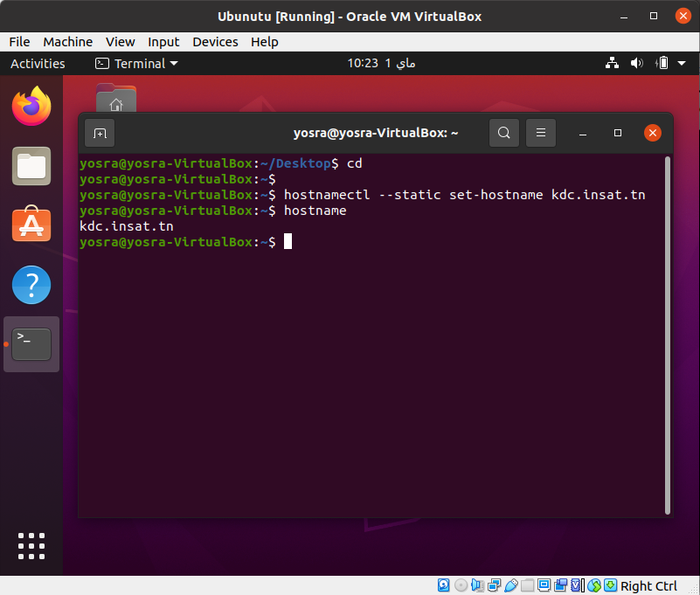Click the Right Ctrl host key label
The width and height of the screenshot is (700, 595).
click(x=648, y=585)
